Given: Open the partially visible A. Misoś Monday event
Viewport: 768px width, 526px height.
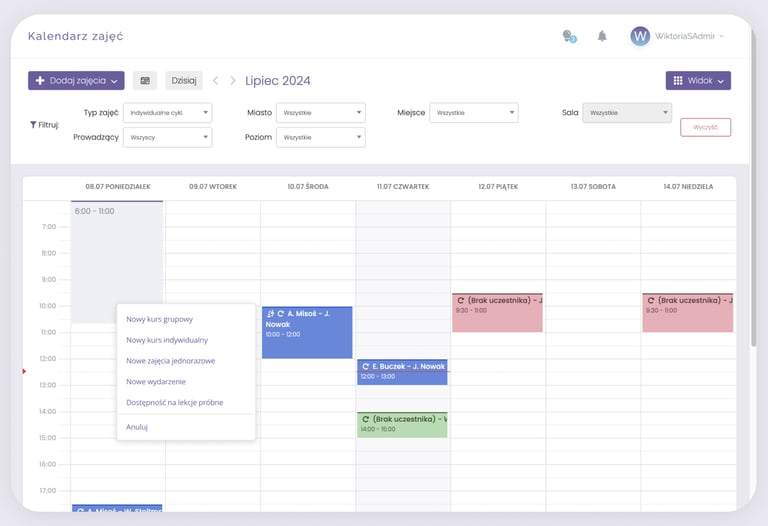Looking at the screenshot, I should [x=117, y=508].
